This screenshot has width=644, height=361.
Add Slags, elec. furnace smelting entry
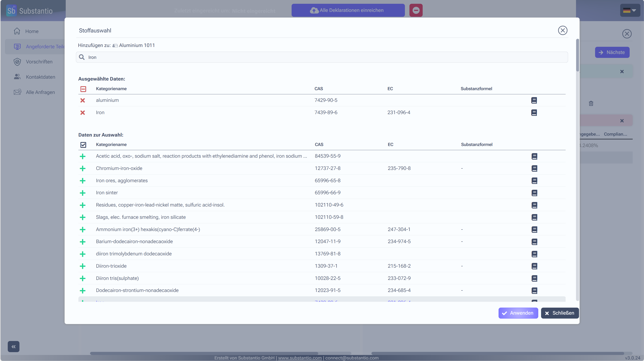(x=83, y=217)
